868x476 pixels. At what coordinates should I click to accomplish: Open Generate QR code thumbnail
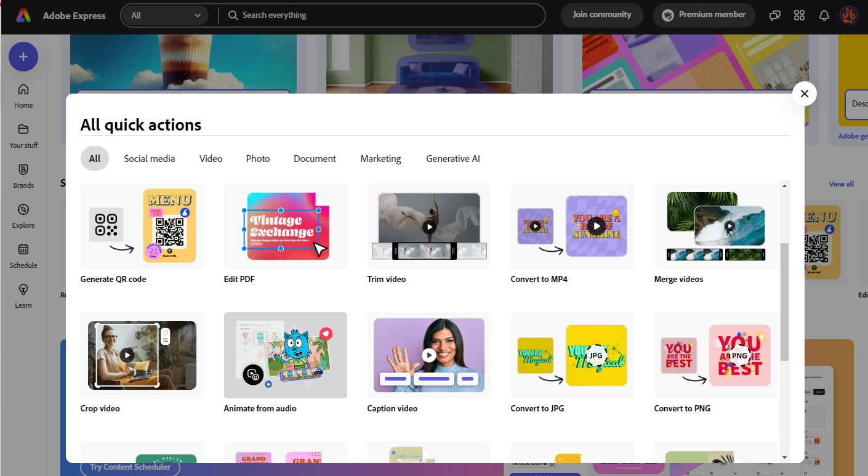142,226
